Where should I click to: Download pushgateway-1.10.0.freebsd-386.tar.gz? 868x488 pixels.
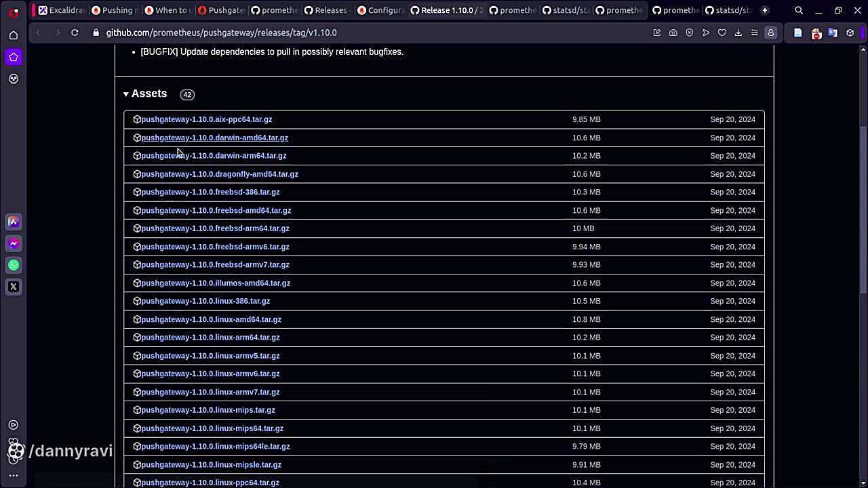pos(210,192)
